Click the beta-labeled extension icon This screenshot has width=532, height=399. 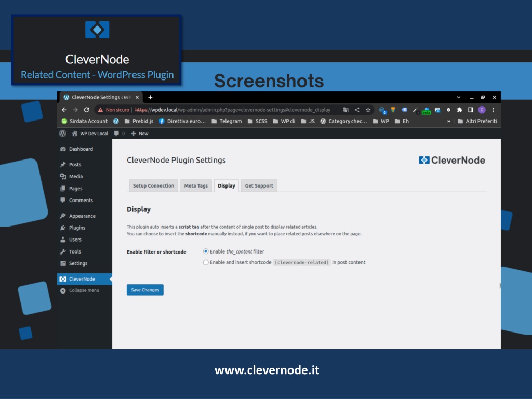(x=426, y=111)
